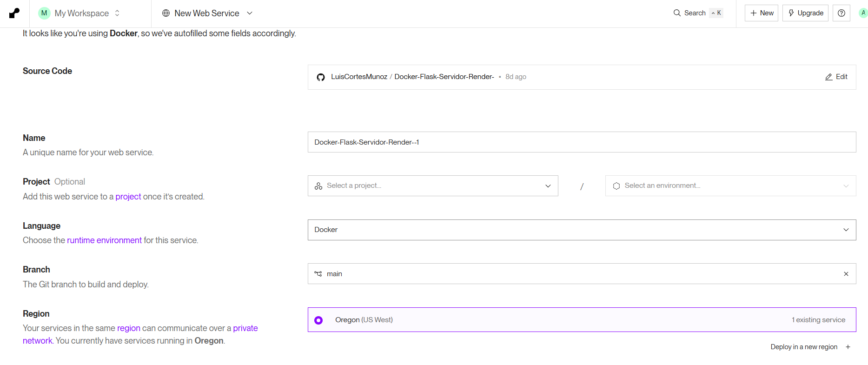Screen dimensions: 868x365
Task: Click the magnifier search icon
Action: point(677,13)
